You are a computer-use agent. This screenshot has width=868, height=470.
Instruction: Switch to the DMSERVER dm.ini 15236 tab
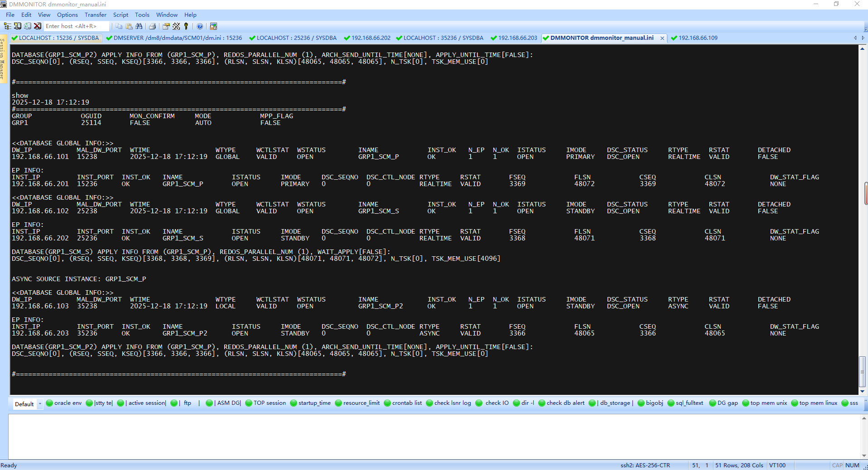pos(174,38)
